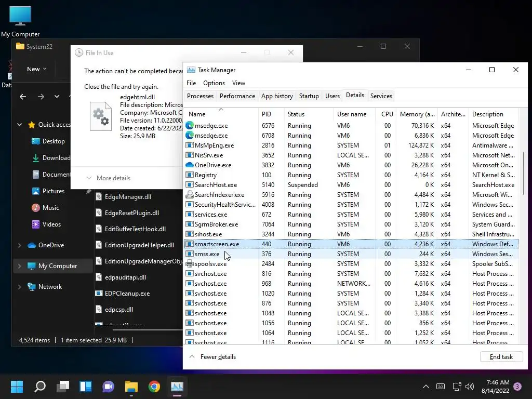Select sihost.exe process row

[x=351, y=234]
